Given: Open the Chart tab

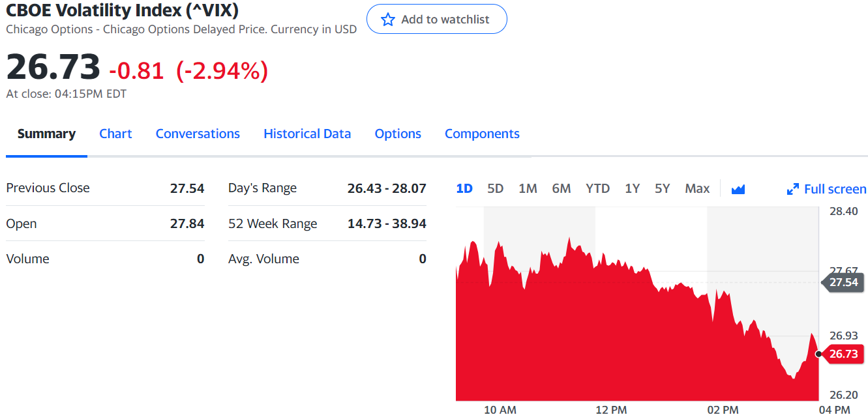Looking at the screenshot, I should click(x=115, y=134).
